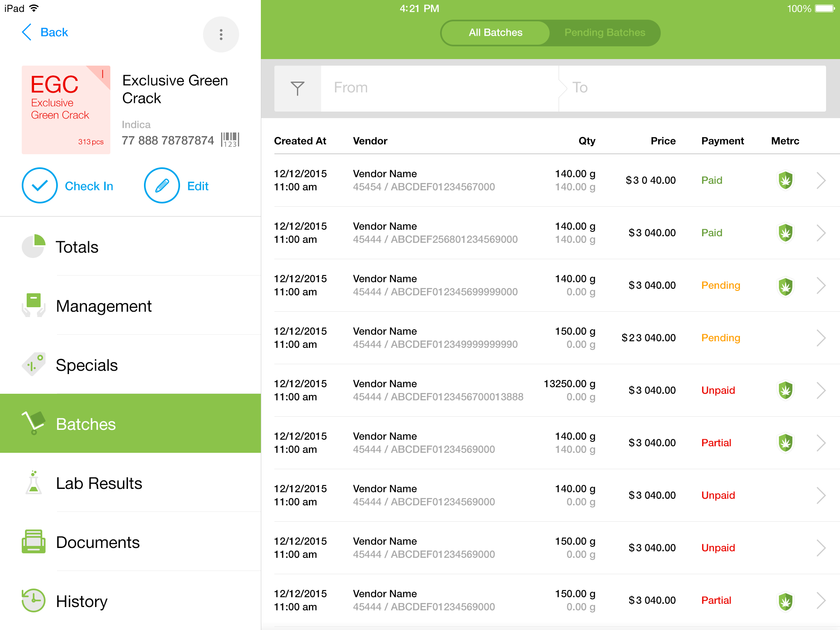Image resolution: width=840 pixels, height=630 pixels.
Task: Expand the $23 040.00 batch chevron
Action: [820, 338]
